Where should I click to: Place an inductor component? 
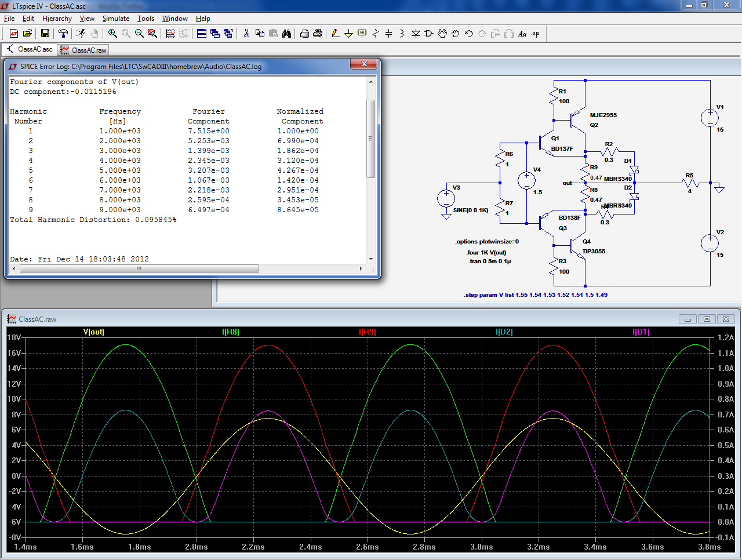tap(402, 34)
